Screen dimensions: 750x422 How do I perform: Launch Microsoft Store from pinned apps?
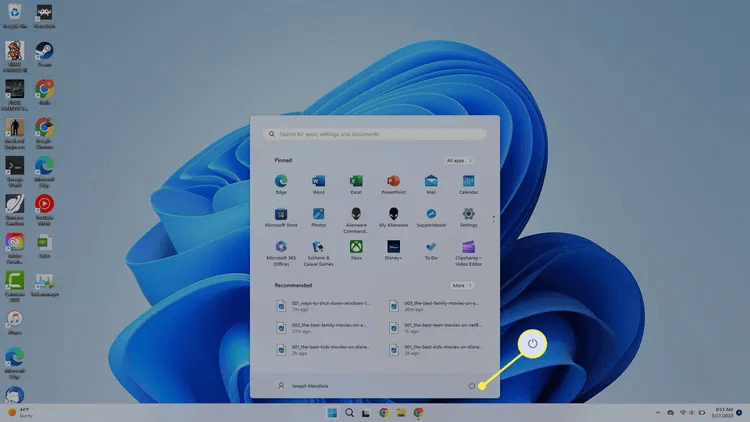281,217
